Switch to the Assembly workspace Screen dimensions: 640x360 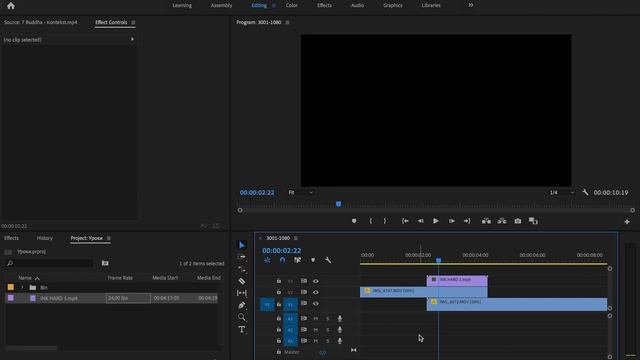click(x=222, y=6)
